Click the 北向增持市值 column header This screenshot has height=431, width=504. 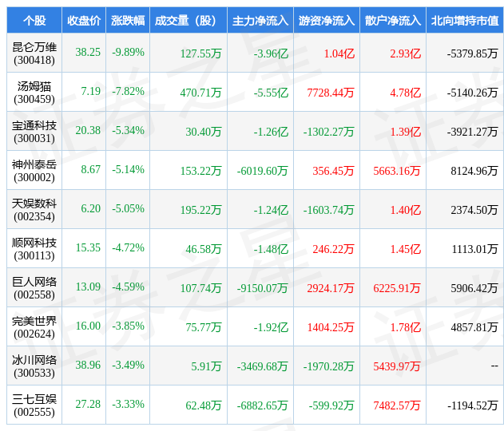pos(465,21)
